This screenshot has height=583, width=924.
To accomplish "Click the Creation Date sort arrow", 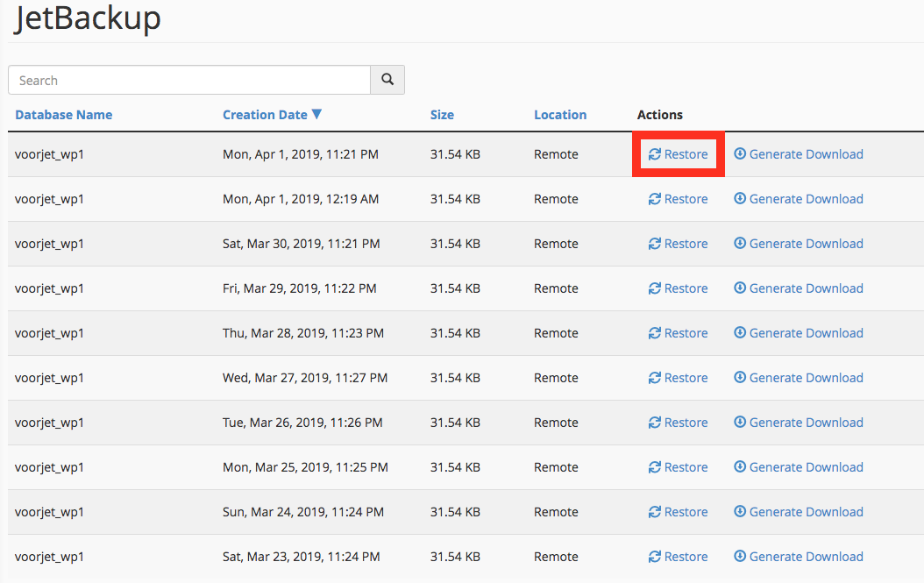I will point(316,114).
